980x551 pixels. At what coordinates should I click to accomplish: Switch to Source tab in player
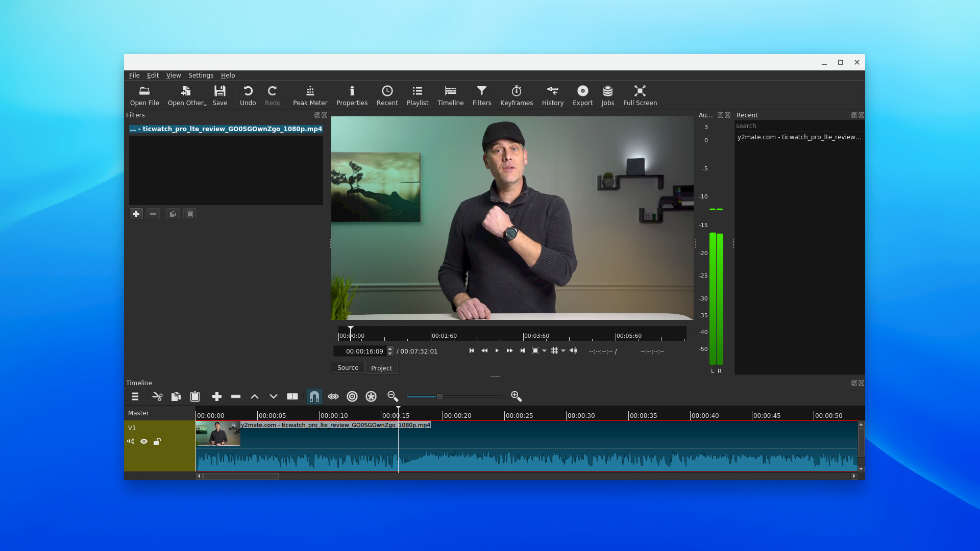tap(348, 367)
